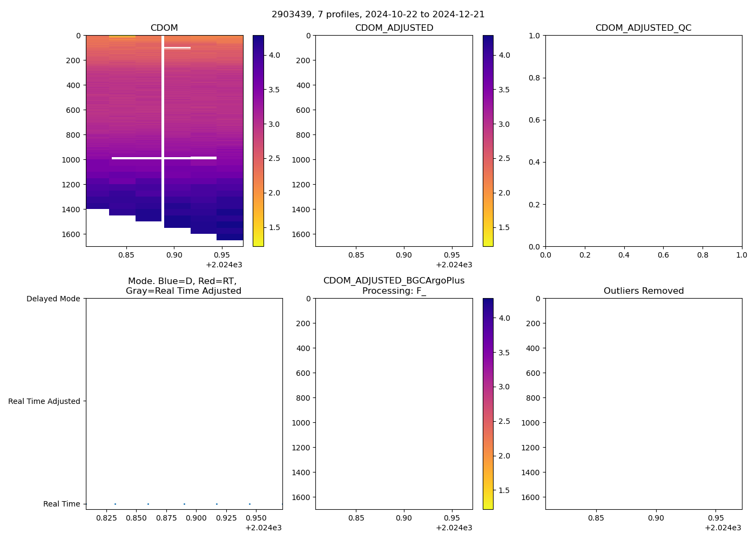Image resolution: width=756 pixels, height=540 pixels.
Task: Click the CDOM heatmap plot title
Action: (164, 28)
